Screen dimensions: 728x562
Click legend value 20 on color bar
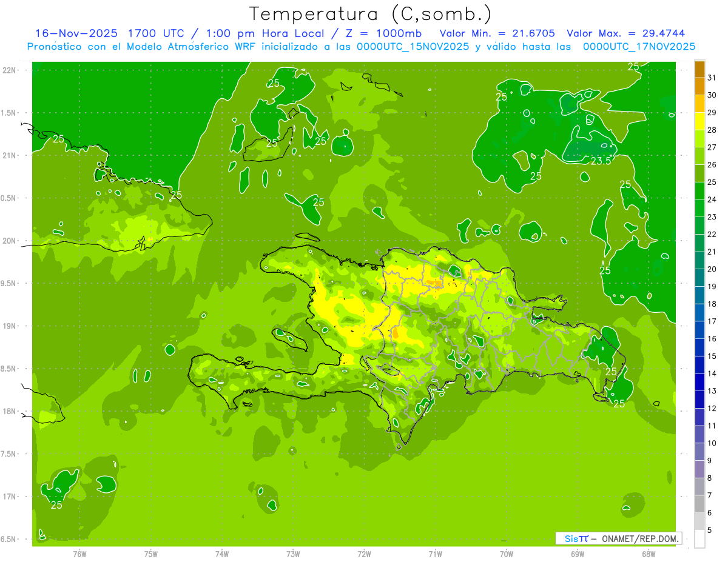click(712, 269)
